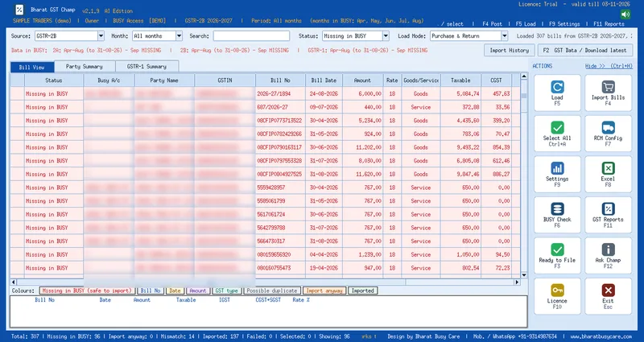The width and height of the screenshot is (644, 342).
Task: Click Missing in BUSY colour legend
Action: [x=88, y=290]
